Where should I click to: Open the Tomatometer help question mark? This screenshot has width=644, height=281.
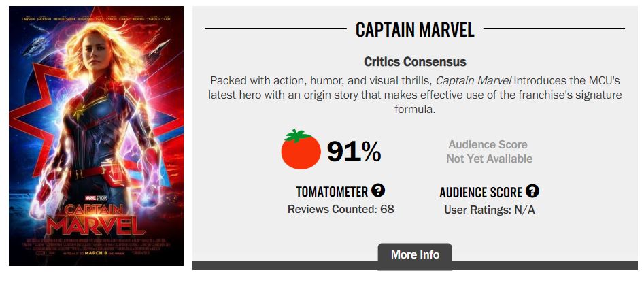[x=378, y=191]
